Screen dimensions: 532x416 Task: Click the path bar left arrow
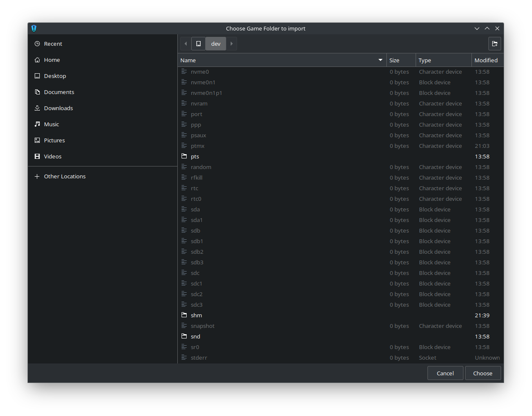click(x=186, y=44)
